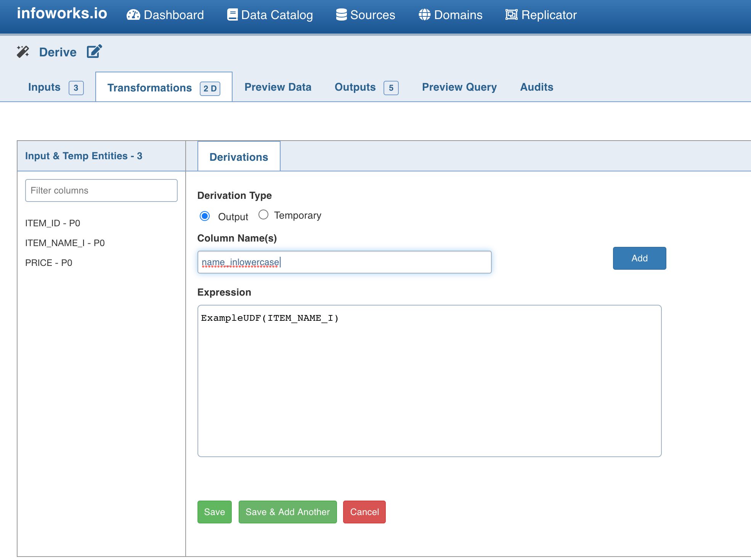Click the Derive wand icon
Image resolution: width=751 pixels, height=560 pixels.
click(23, 51)
